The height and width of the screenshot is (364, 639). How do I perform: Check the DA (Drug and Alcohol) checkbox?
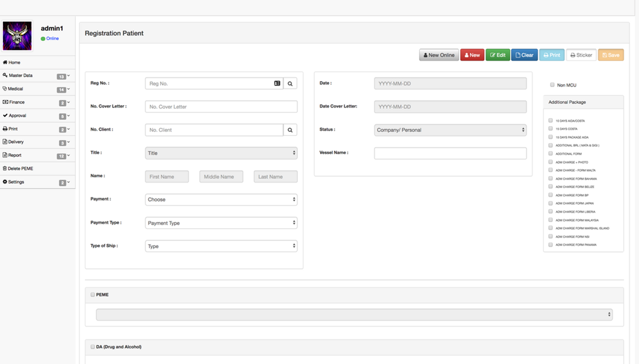[93, 346]
